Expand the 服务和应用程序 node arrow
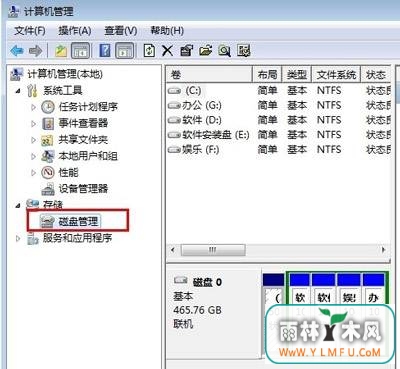400x369 pixels. [x=18, y=238]
